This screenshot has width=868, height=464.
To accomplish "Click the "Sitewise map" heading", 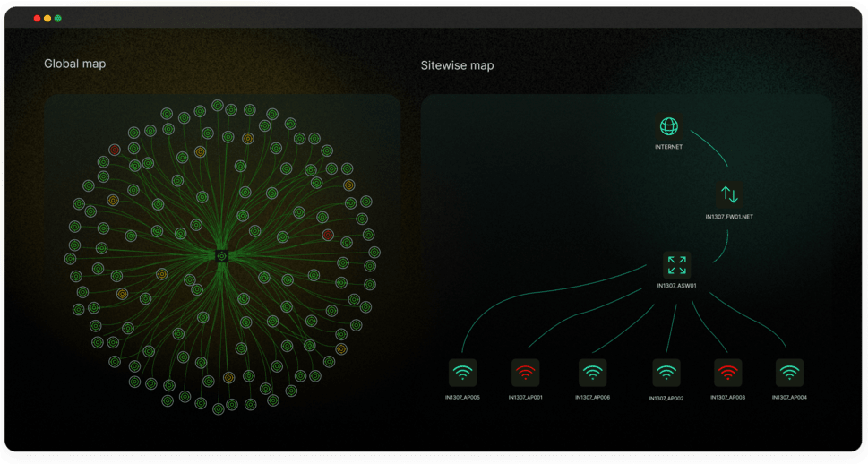I will point(457,65).
